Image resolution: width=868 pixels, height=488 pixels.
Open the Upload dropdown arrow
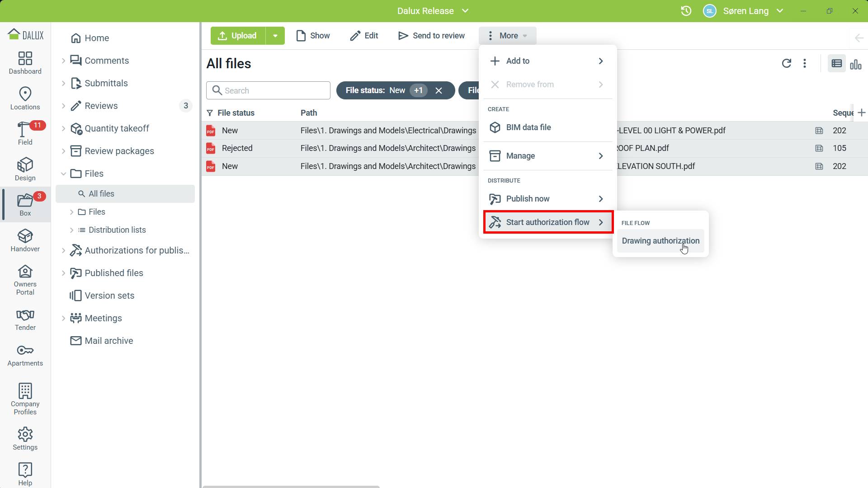[x=275, y=36]
